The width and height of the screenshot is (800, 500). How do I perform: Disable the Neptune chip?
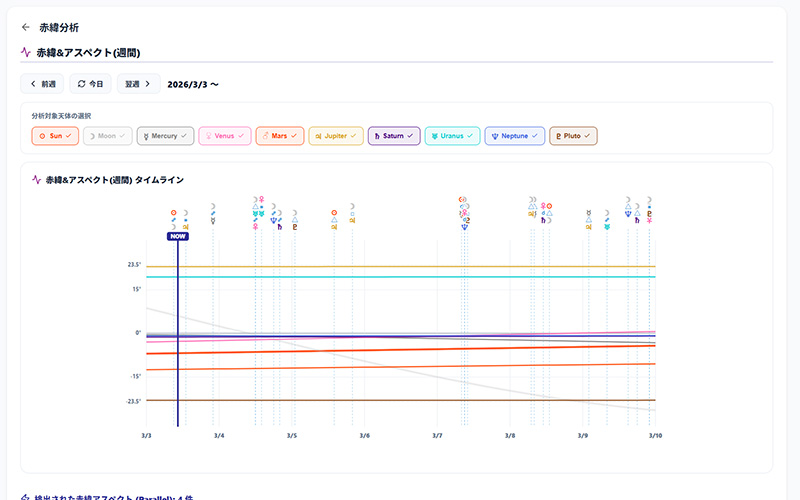pos(514,135)
